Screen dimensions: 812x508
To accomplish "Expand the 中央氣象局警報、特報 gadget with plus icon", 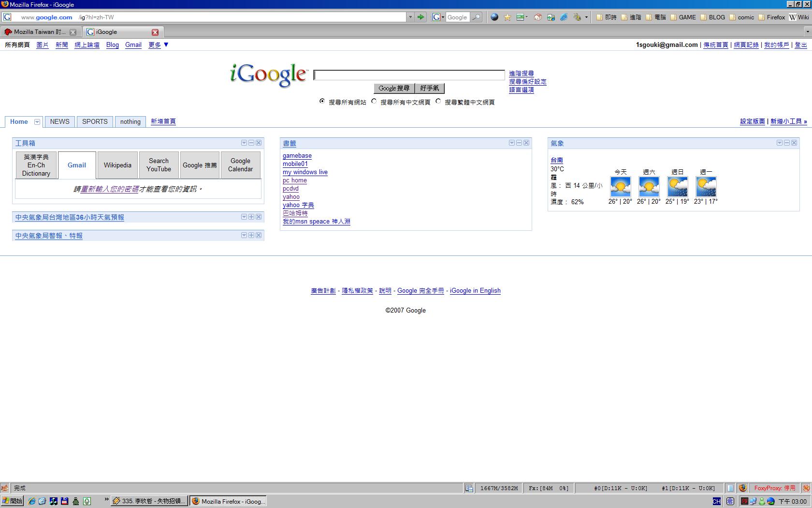I will pyautogui.click(x=251, y=235).
